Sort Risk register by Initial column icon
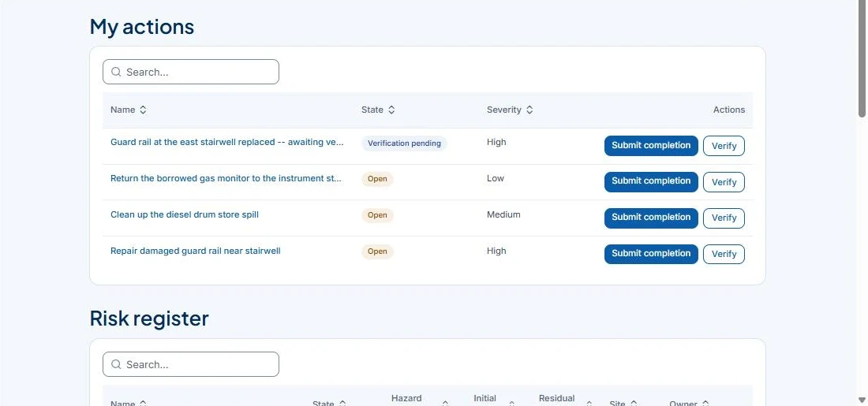 (x=511, y=403)
